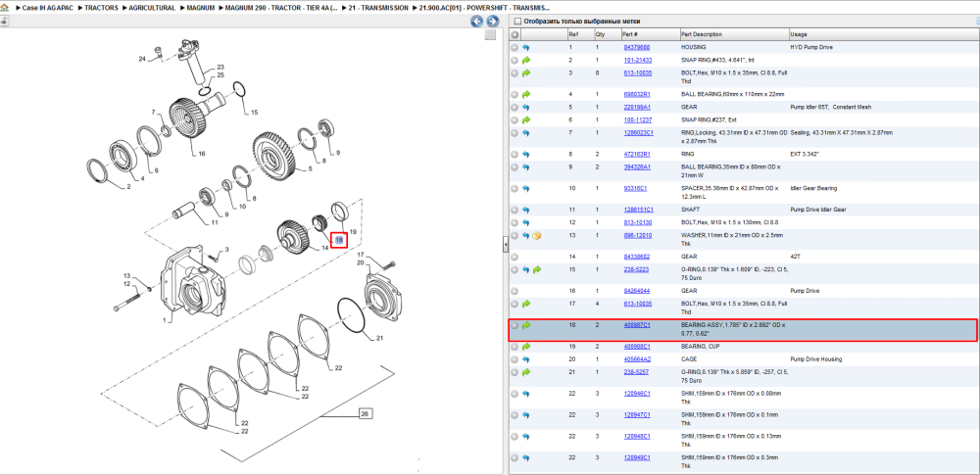
Task: Click the package box icon in WASHER row
Action: 537,236
